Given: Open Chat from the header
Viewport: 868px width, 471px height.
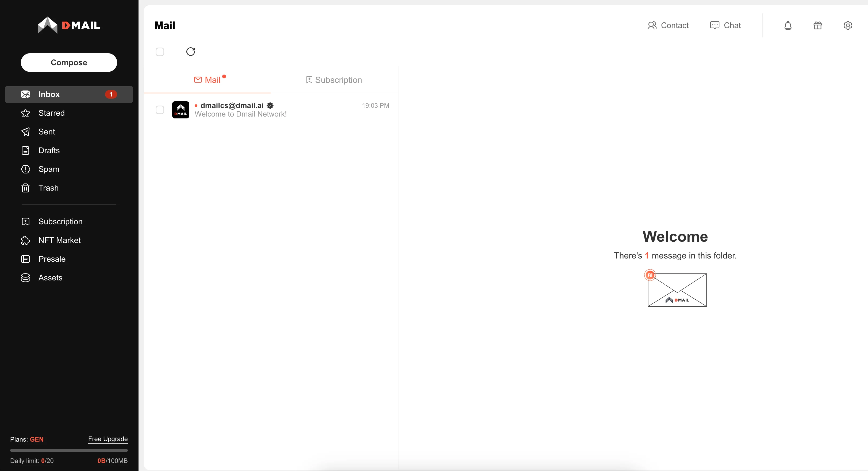Looking at the screenshot, I should coord(725,26).
